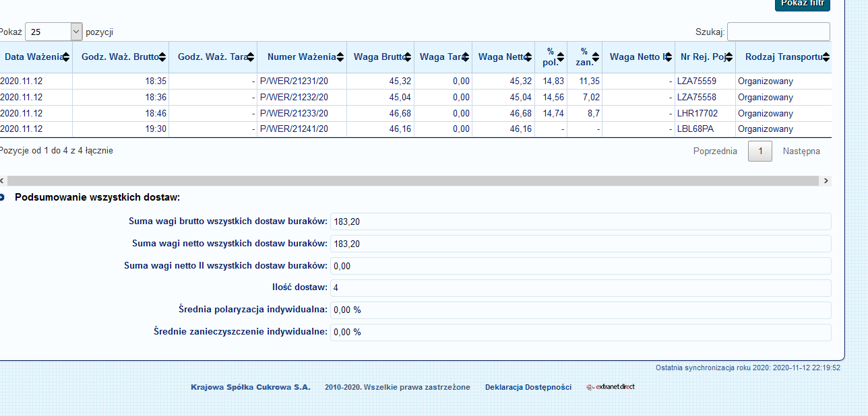Go to Poprzednia page
868x416 pixels.
(x=715, y=151)
